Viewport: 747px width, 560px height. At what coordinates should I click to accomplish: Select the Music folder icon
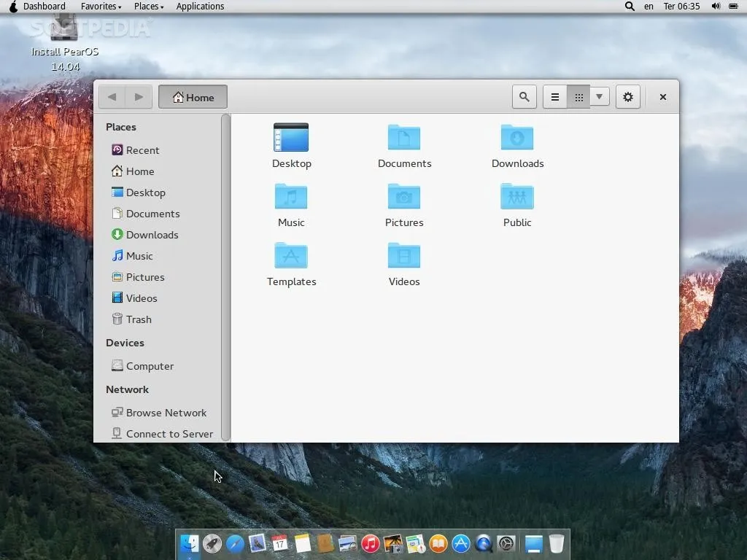[291, 205]
